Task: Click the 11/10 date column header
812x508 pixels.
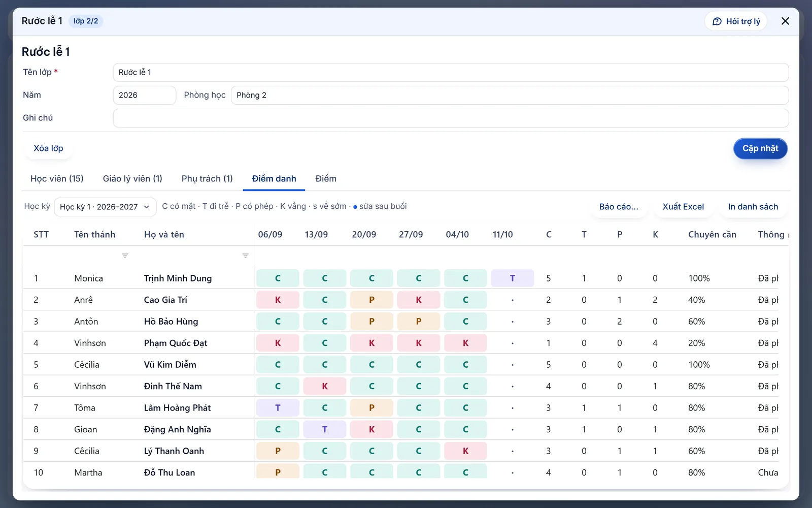Action: tap(503, 235)
